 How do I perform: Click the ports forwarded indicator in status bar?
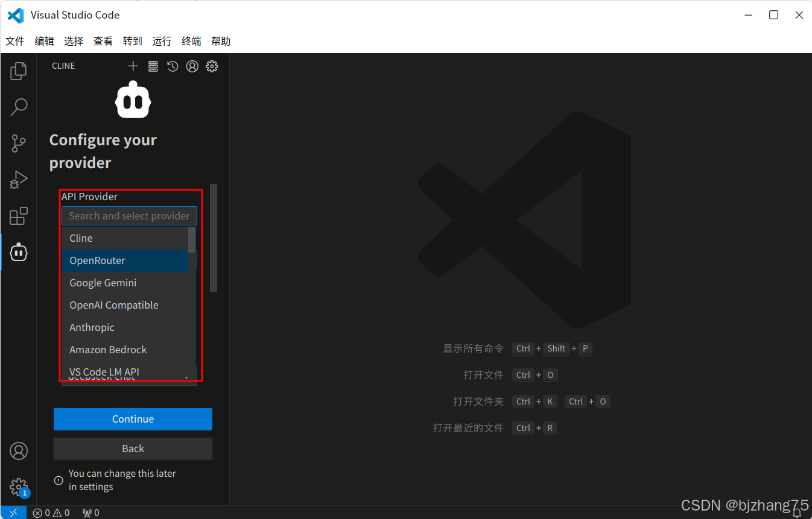pos(91,513)
